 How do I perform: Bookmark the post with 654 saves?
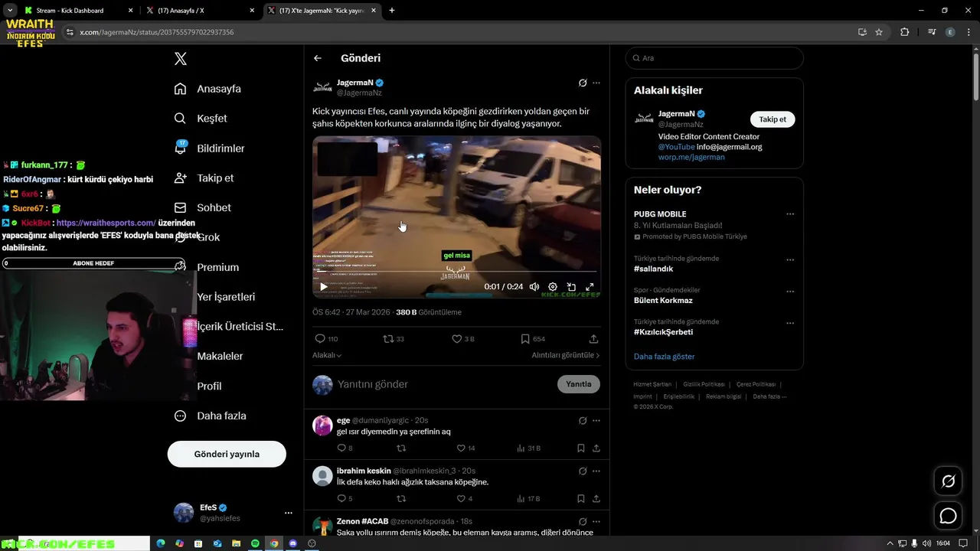pyautogui.click(x=533, y=339)
